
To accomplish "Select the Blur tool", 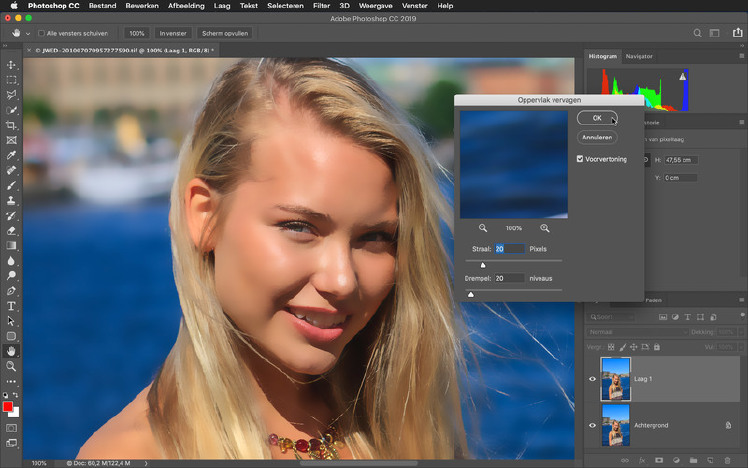I will 11,261.
